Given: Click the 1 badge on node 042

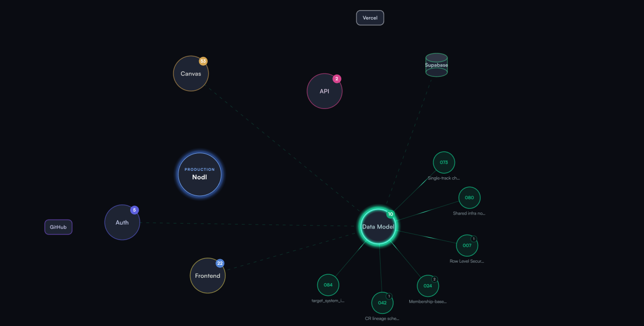Looking at the screenshot, I should (x=389, y=296).
